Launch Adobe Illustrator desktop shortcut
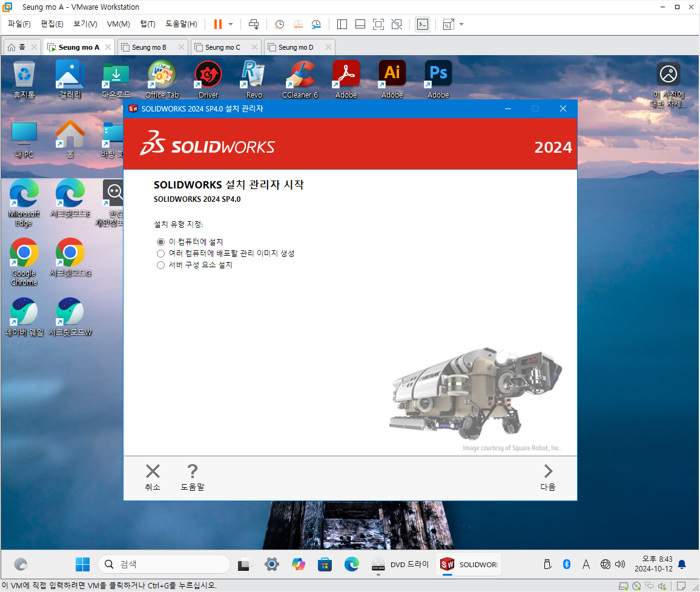Image resolution: width=700 pixels, height=592 pixels. coord(392,79)
